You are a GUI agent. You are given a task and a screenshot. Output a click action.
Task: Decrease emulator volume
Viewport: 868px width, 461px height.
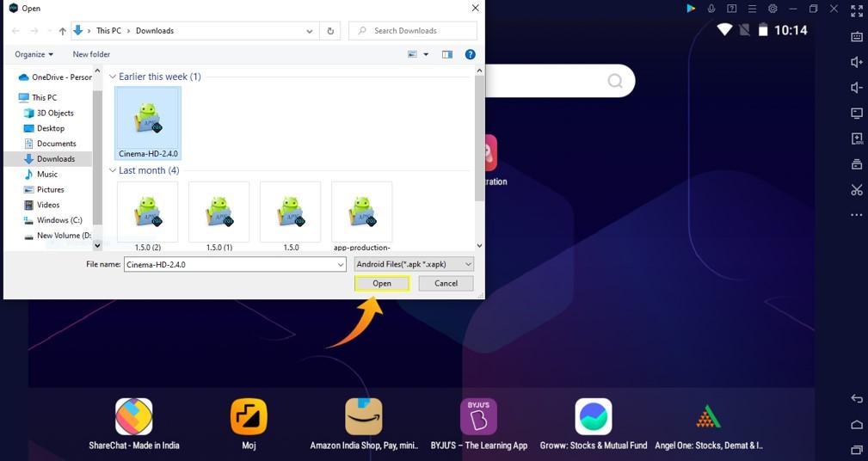click(x=856, y=88)
